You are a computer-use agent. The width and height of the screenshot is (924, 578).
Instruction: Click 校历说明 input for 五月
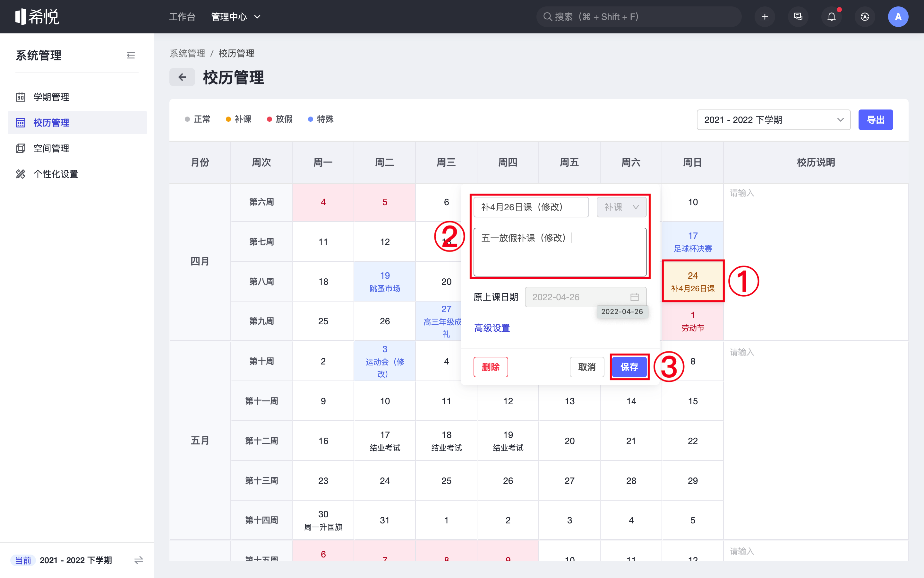[816, 440]
